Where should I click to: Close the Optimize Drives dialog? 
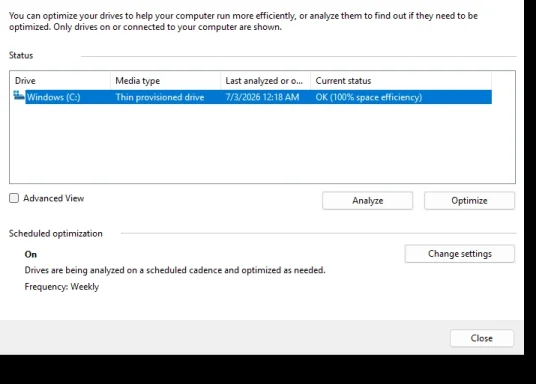point(482,338)
